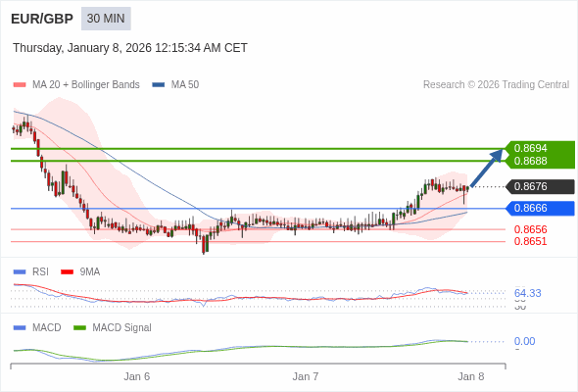Image resolution: width=578 pixels, height=392 pixels.
Task: Click the blue RSI legend swatch
Action: point(20,272)
